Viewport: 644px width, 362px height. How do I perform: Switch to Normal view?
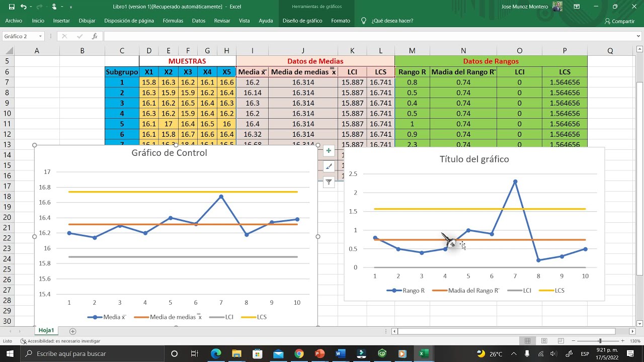pyautogui.click(x=527, y=341)
